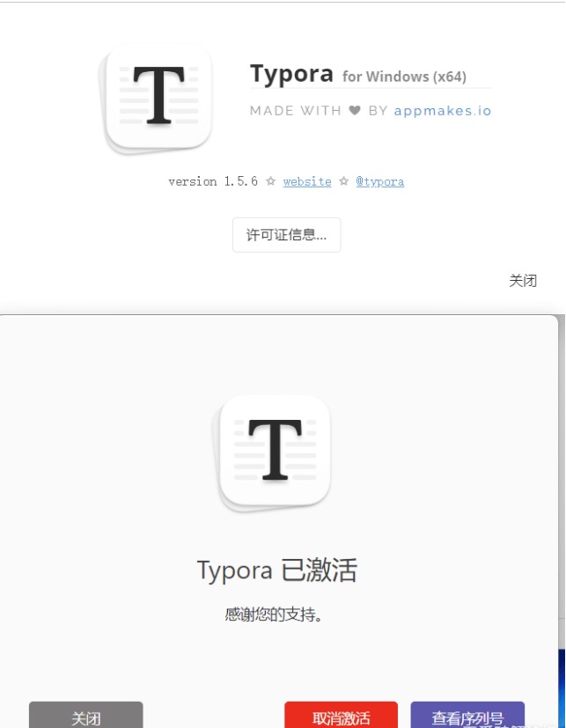Open 许可证信息... license information
Viewport: 566px width, 728px height.
click(x=286, y=235)
